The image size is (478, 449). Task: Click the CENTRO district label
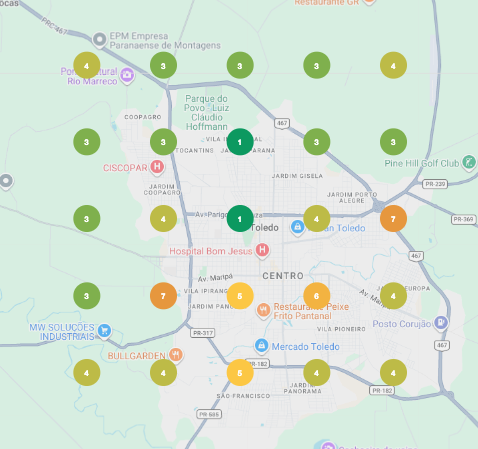[x=283, y=276]
